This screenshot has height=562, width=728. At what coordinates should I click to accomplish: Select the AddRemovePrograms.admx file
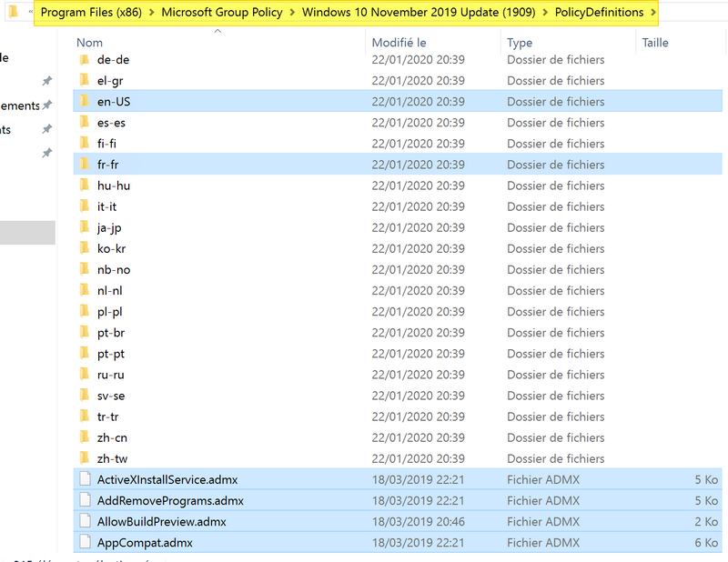(x=170, y=501)
